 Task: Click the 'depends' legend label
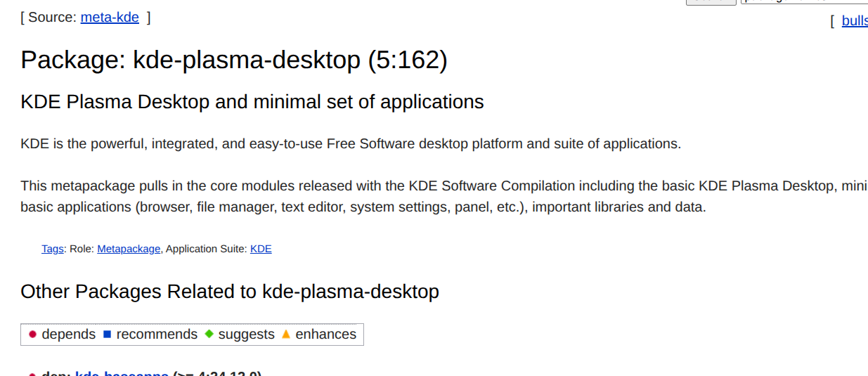[68, 335]
